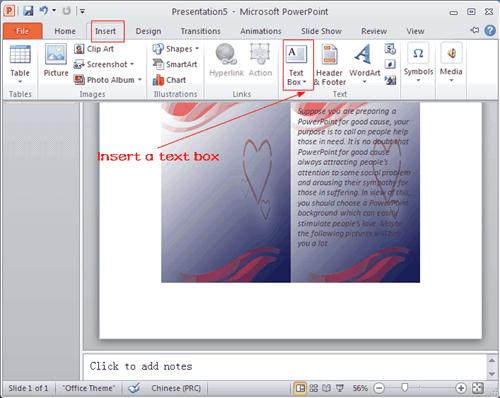The height and width of the screenshot is (398, 500).
Task: Select the Insert ribbon tab
Action: (105, 31)
